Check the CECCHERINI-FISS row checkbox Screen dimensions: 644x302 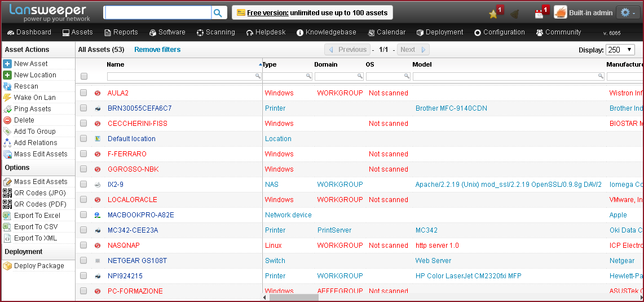point(83,123)
